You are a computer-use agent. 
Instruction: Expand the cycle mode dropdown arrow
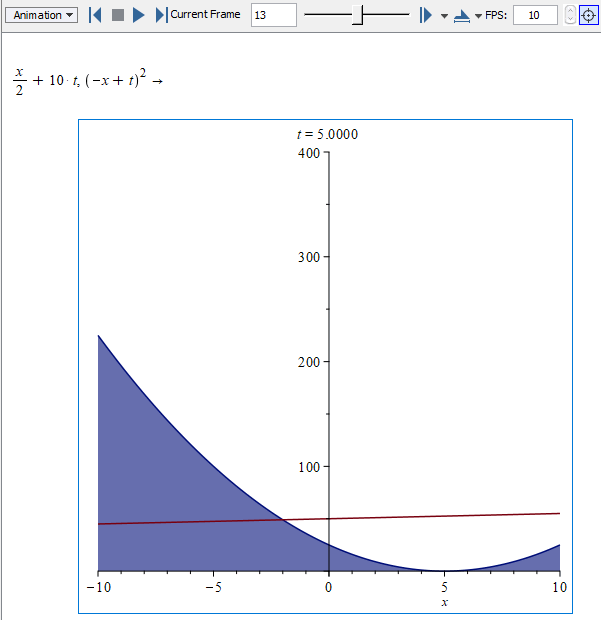pos(478,16)
